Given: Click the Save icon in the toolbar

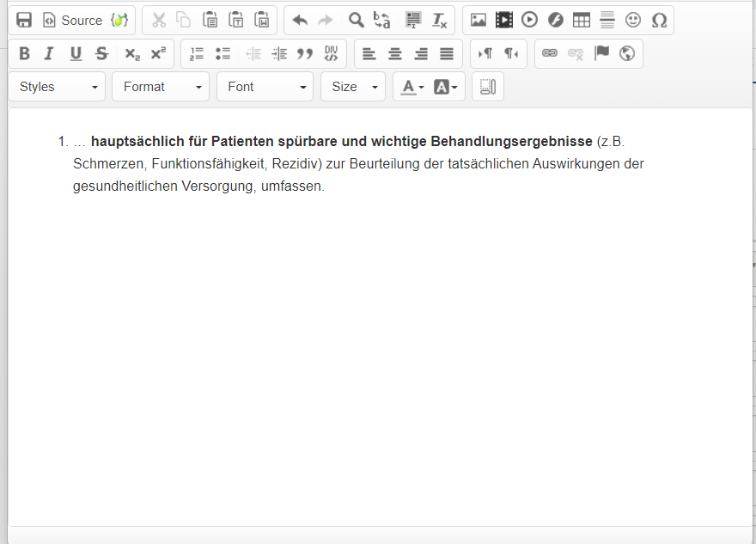Looking at the screenshot, I should 25,20.
